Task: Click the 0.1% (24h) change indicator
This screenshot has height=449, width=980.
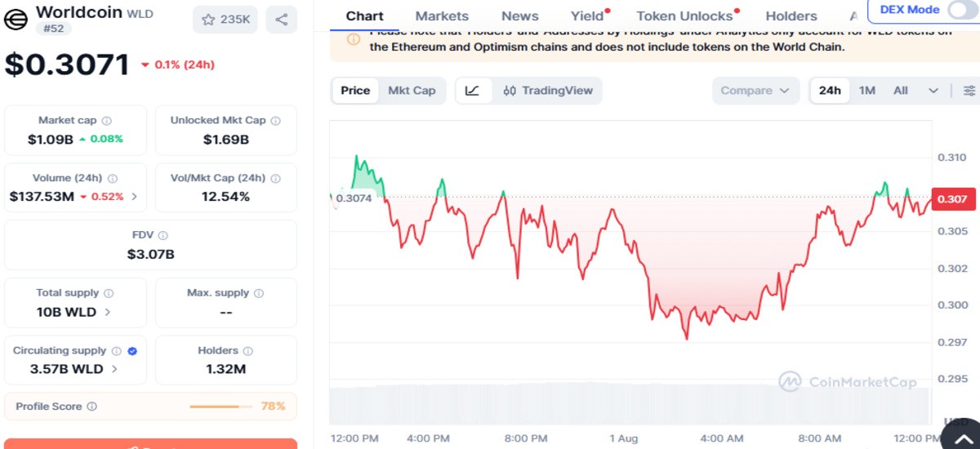Action: point(177,64)
